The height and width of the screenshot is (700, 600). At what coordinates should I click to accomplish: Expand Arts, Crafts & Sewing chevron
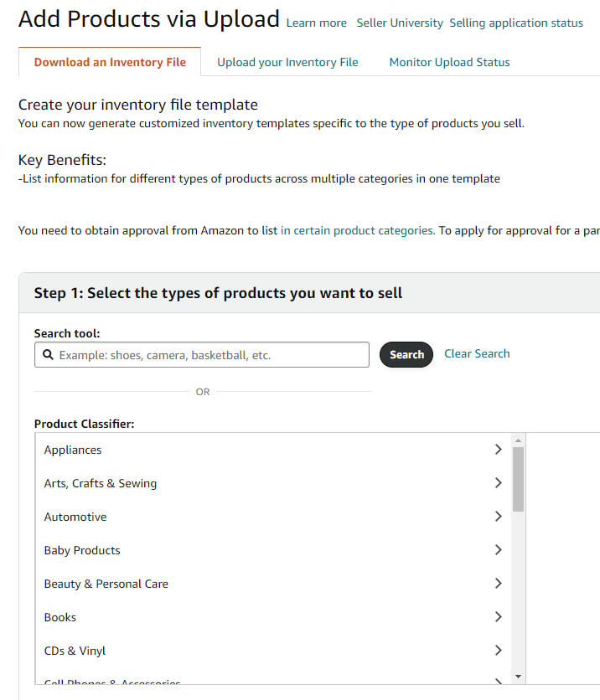(498, 483)
